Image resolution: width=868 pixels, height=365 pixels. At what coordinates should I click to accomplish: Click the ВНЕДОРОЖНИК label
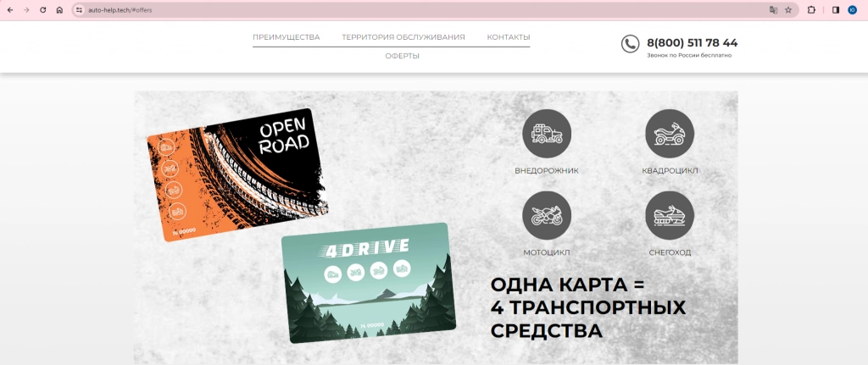point(547,171)
